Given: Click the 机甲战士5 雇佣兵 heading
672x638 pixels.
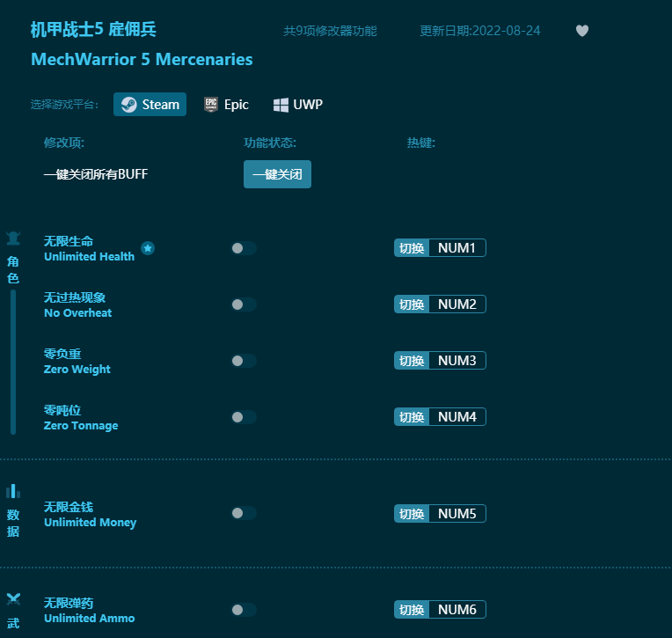Looking at the screenshot, I should tap(93, 30).
